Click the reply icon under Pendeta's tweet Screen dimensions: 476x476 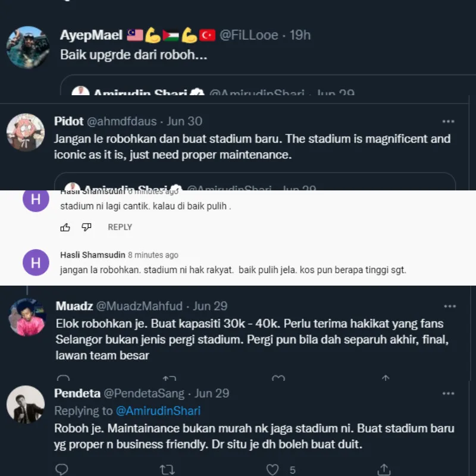pyautogui.click(x=62, y=469)
